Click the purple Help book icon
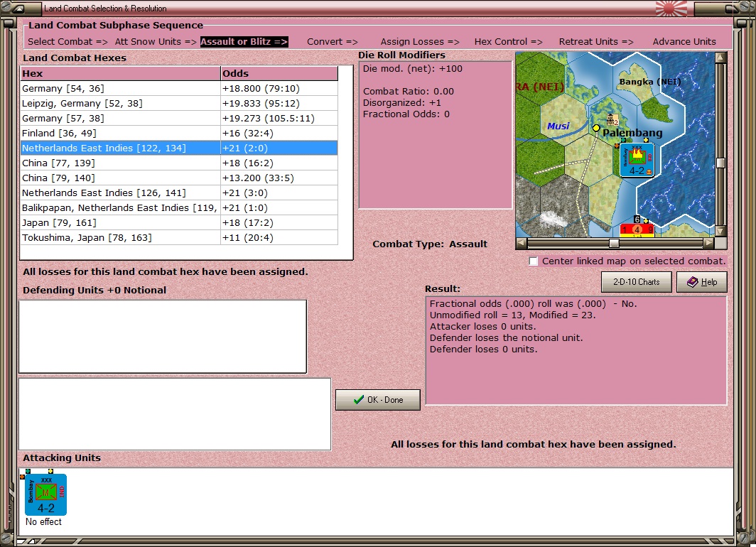The image size is (756, 547). click(692, 282)
